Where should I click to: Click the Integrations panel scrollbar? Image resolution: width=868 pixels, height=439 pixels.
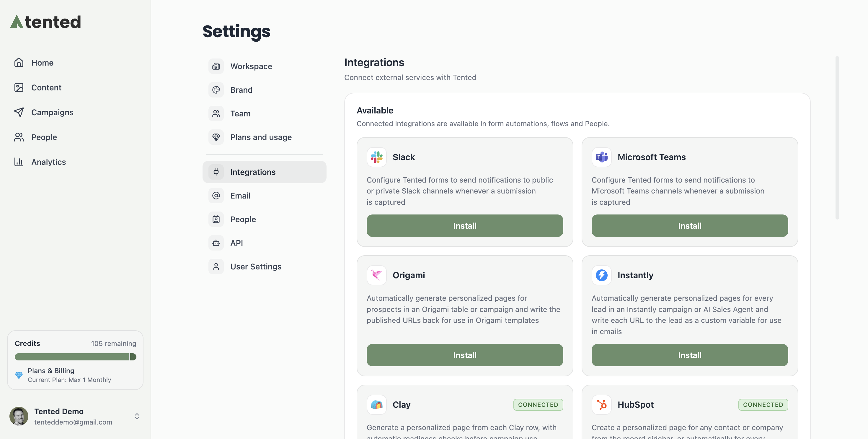(837, 138)
